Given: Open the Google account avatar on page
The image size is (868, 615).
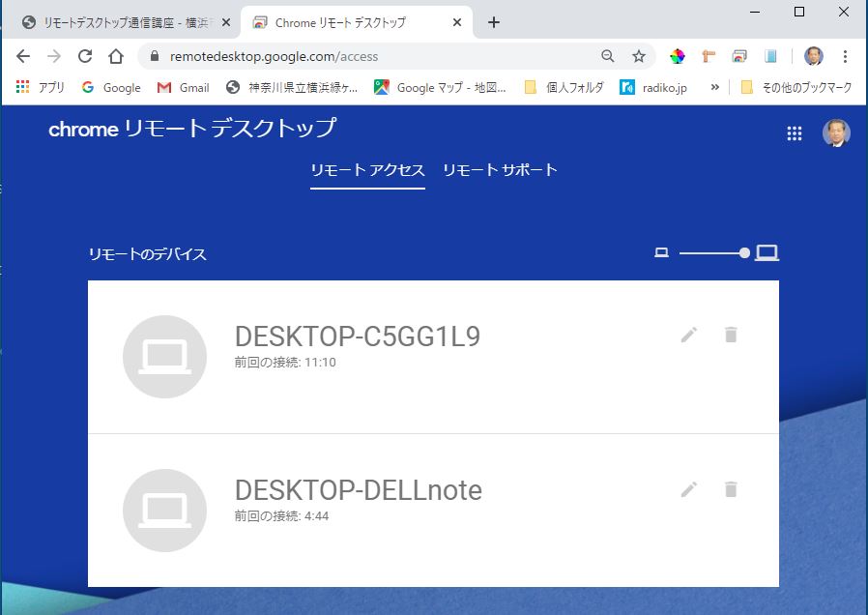Looking at the screenshot, I should pos(836,133).
